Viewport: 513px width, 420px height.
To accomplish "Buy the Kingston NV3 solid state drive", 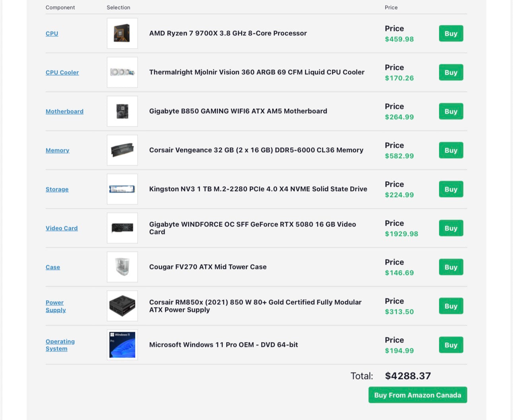I will (451, 189).
